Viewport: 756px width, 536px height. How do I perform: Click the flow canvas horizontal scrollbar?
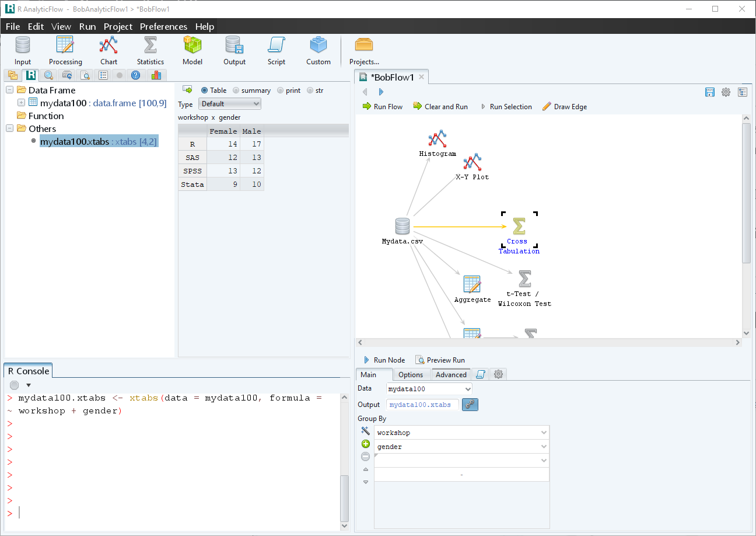548,343
